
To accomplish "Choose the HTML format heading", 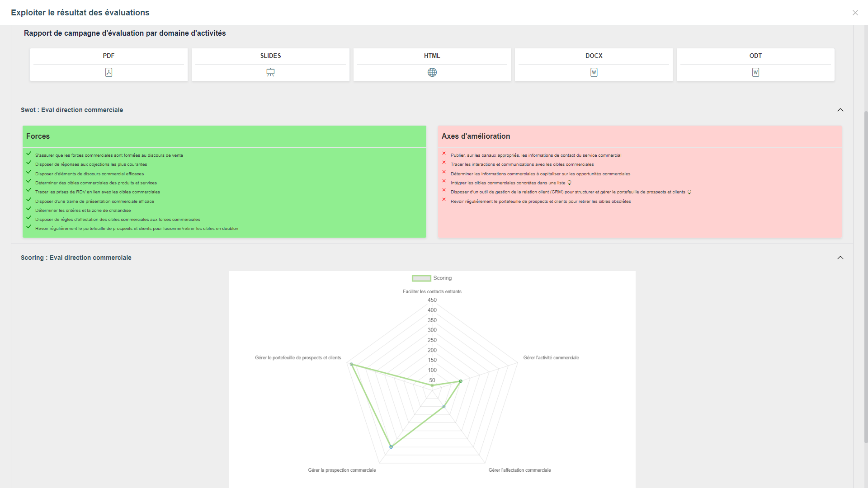I will coord(432,56).
